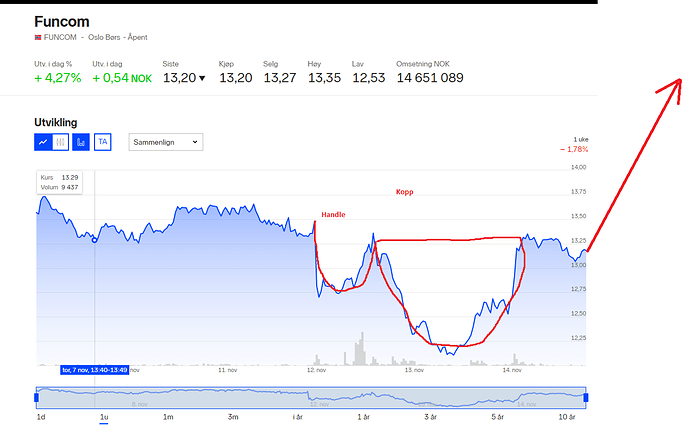The image size is (690, 433).
Task: Click the chart overview navigator strip
Action: click(x=311, y=398)
